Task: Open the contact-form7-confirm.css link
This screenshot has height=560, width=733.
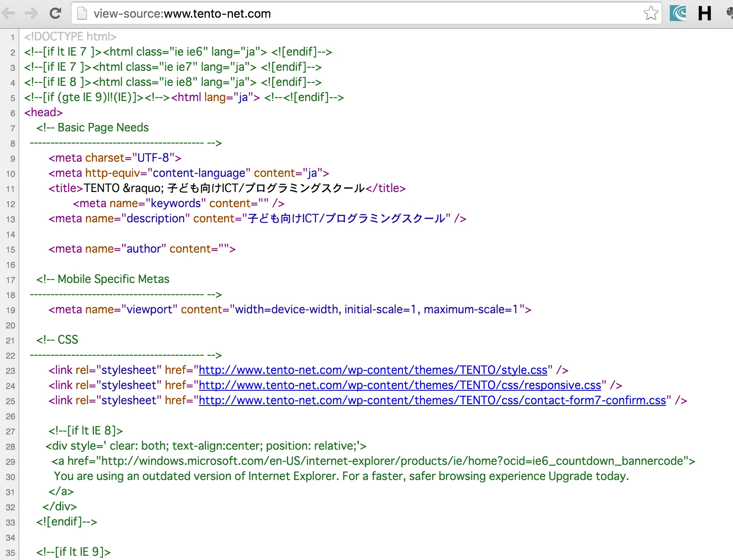Action: 432,400
